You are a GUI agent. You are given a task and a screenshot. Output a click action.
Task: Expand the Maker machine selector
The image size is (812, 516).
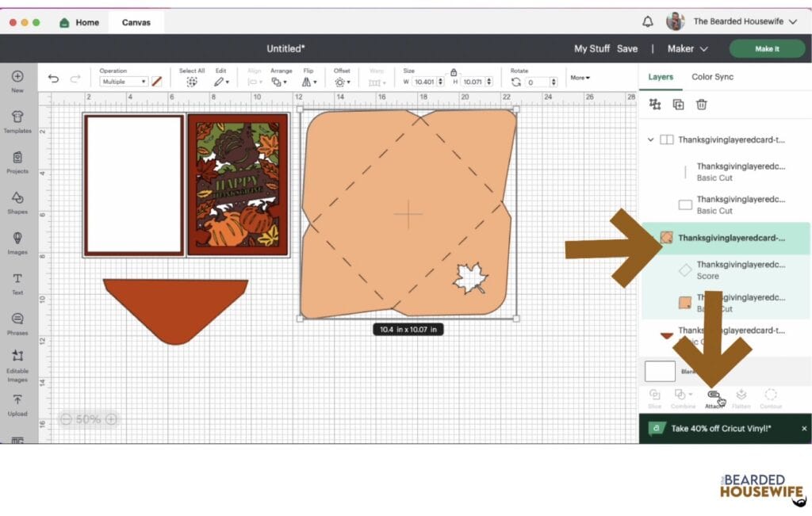[x=687, y=49]
